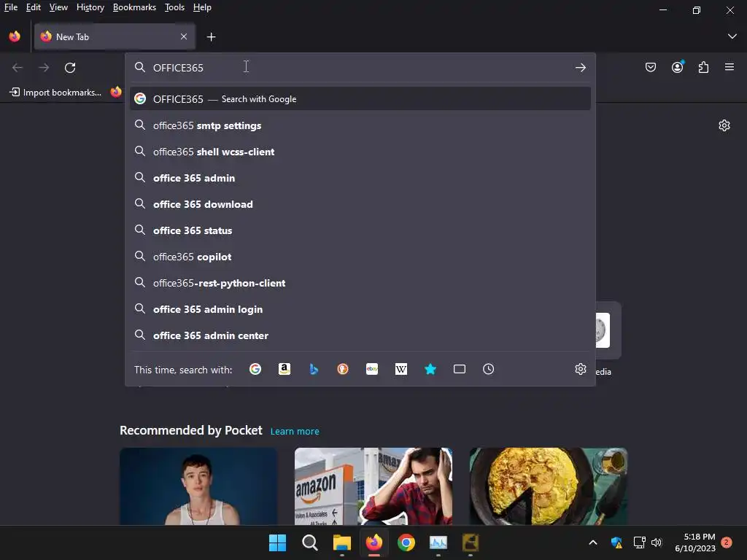The height and width of the screenshot is (560, 747).
Task: Open search settings gear in dropdown
Action: coord(580,369)
